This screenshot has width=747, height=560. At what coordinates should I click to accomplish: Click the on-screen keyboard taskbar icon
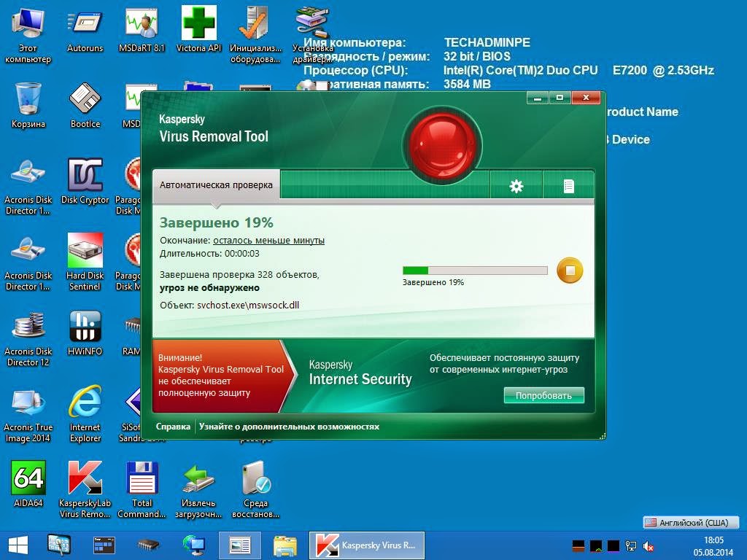point(59,545)
